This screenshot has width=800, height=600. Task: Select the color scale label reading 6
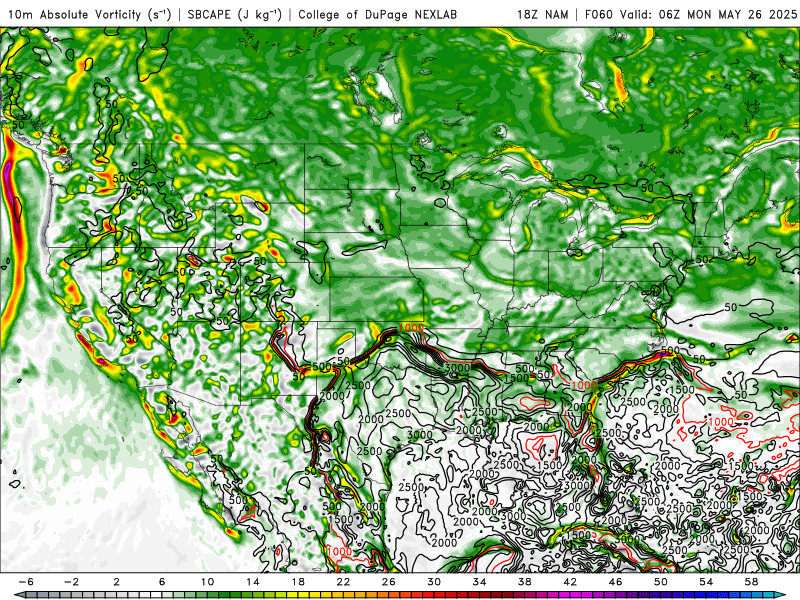click(162, 582)
